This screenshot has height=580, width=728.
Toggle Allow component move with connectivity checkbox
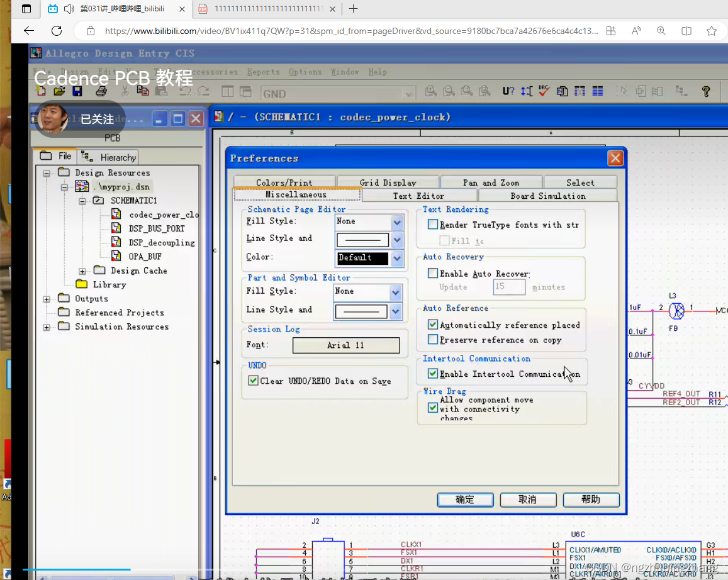point(433,408)
